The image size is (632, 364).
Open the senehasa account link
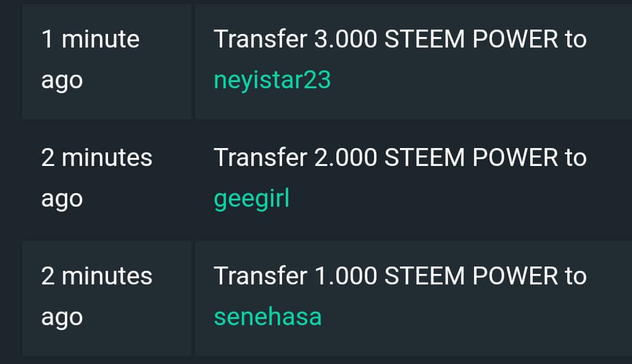[x=268, y=317]
